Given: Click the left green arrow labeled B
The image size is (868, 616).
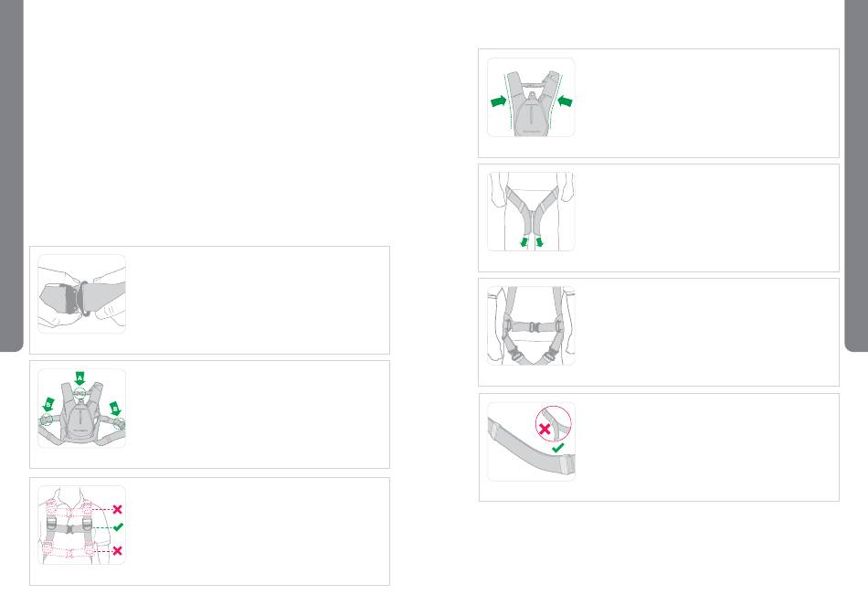Looking at the screenshot, I should click(x=48, y=404).
